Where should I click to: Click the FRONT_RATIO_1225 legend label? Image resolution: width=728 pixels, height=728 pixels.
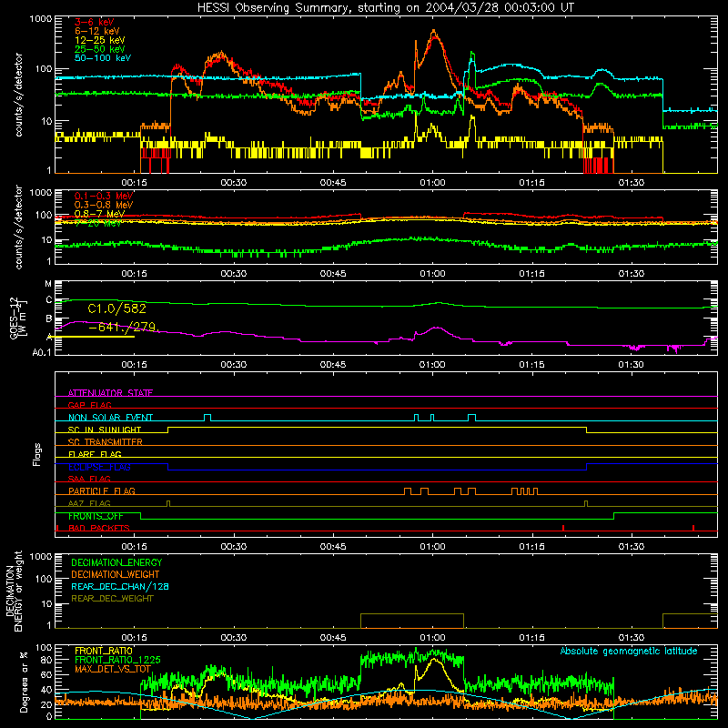[x=117, y=660]
